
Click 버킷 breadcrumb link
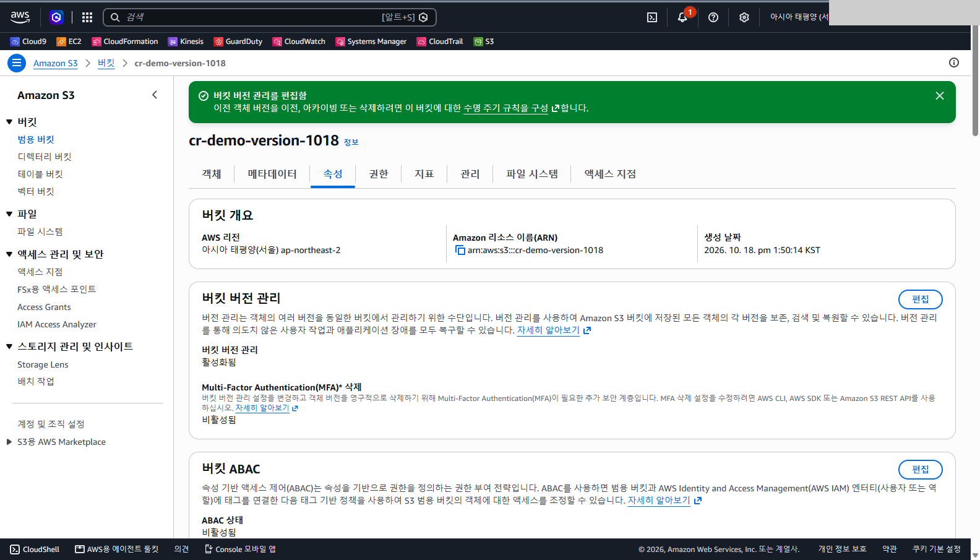[x=106, y=63]
